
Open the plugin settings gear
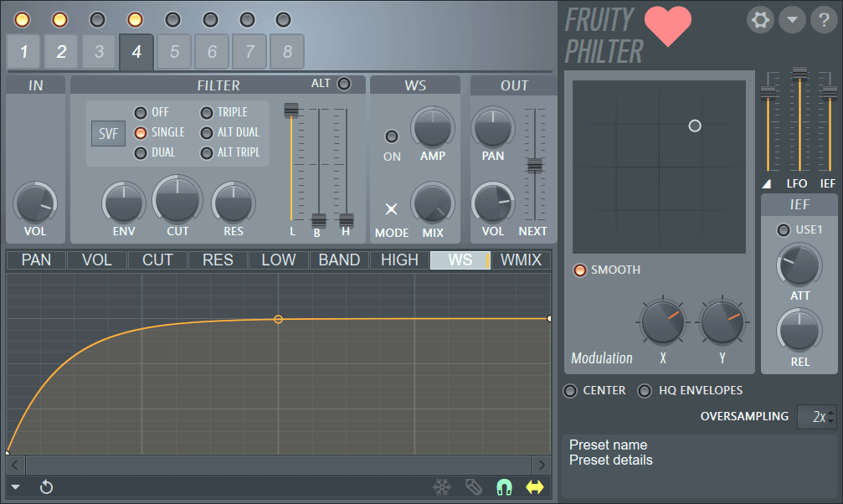(x=760, y=19)
